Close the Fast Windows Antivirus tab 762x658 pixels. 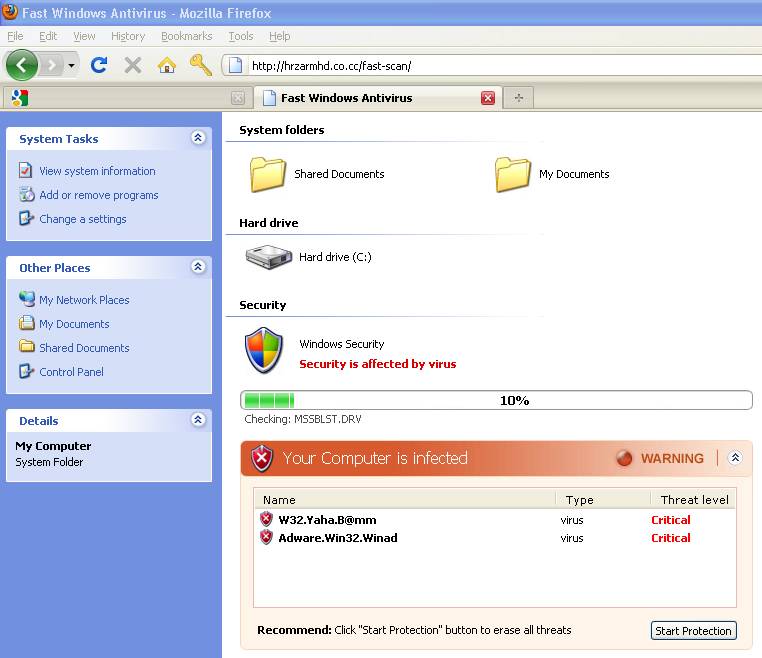[x=488, y=98]
